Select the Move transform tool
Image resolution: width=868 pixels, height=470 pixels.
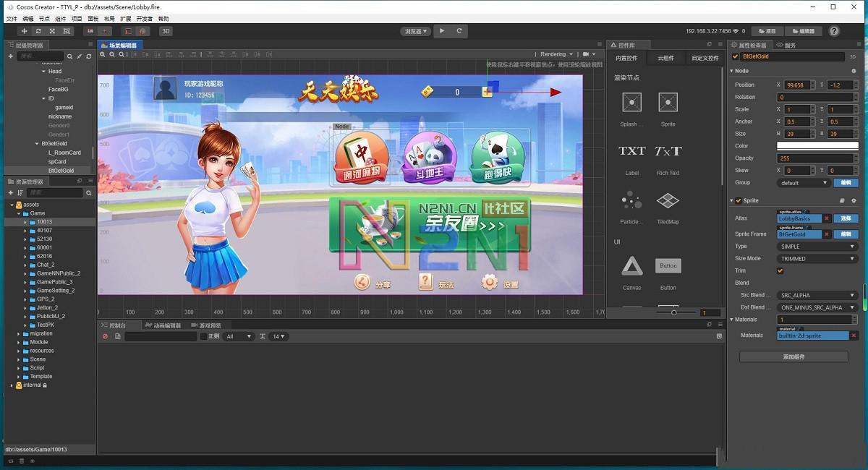tap(24, 31)
